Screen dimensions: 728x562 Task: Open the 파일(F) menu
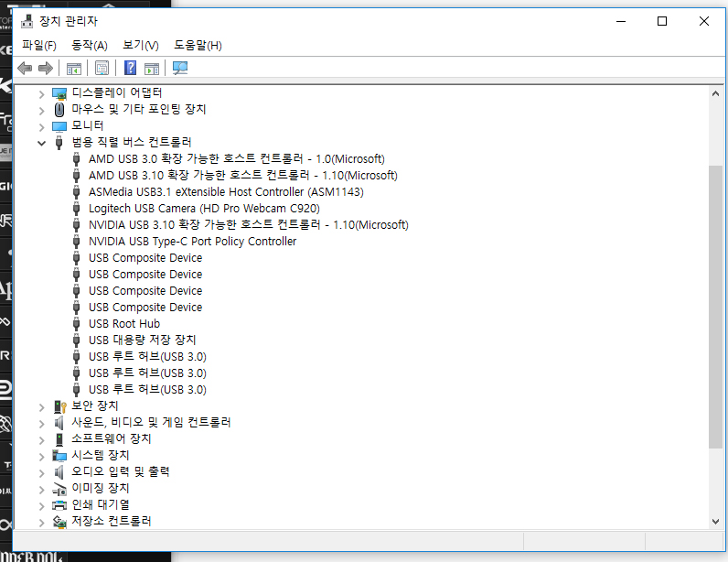pyautogui.click(x=39, y=45)
